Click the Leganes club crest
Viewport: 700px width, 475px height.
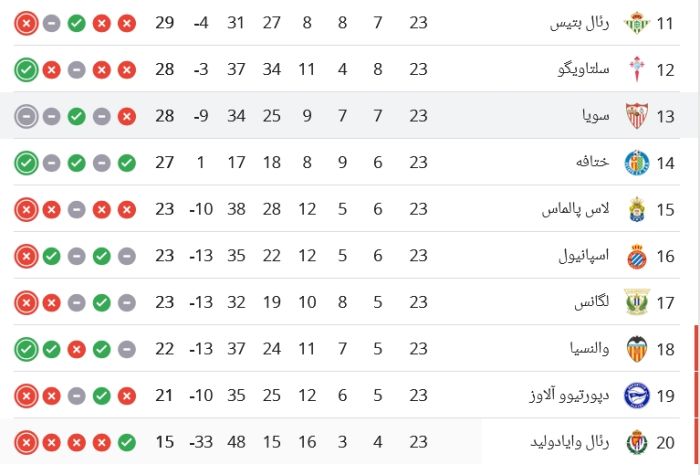point(637,302)
